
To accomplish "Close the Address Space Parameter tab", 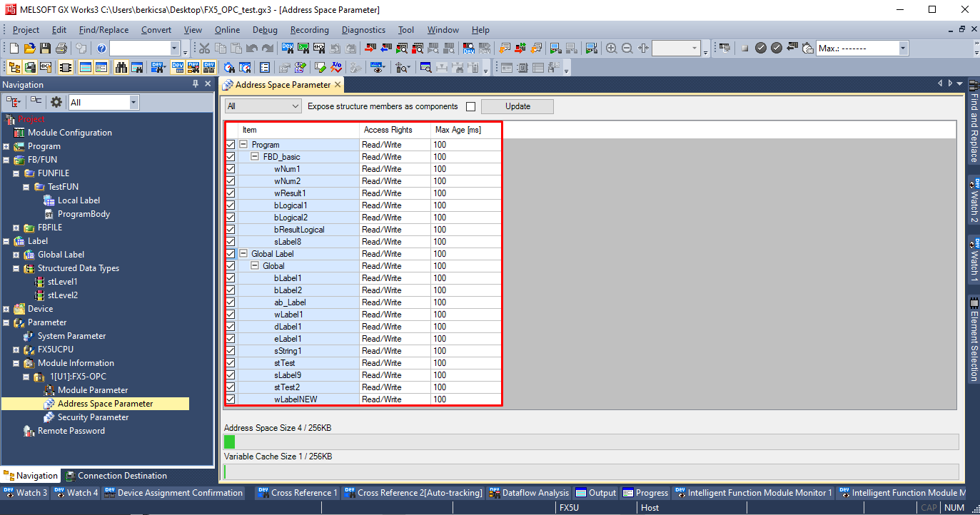I will coord(338,84).
